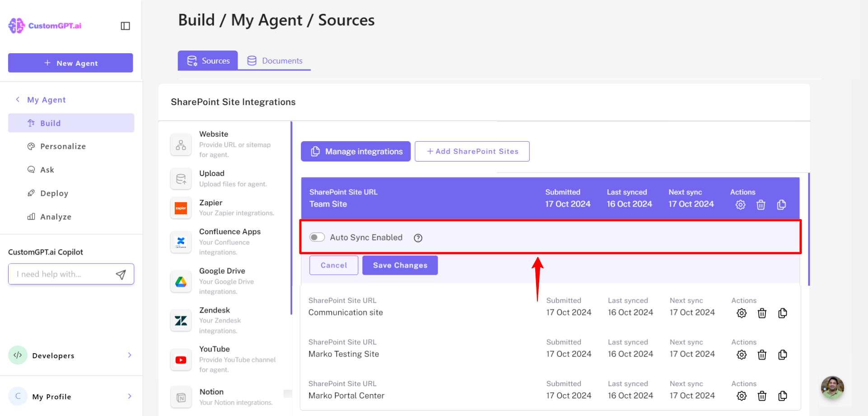This screenshot has width=868, height=416.
Task: Open the Zapier integration icon
Action: pyautogui.click(x=181, y=208)
